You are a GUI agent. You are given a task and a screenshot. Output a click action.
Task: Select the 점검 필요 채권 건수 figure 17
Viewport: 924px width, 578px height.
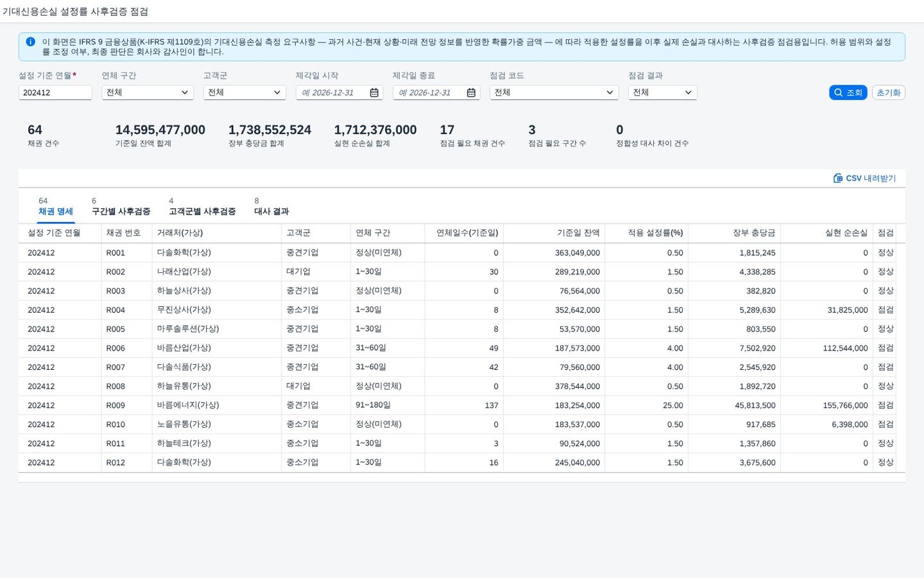pyautogui.click(x=447, y=130)
